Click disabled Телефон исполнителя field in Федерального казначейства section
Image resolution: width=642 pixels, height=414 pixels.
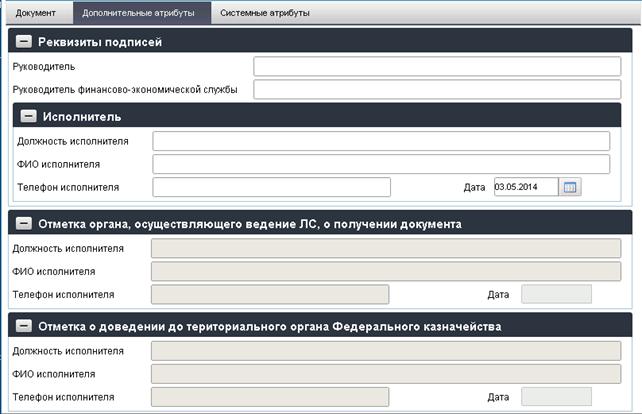270,397
